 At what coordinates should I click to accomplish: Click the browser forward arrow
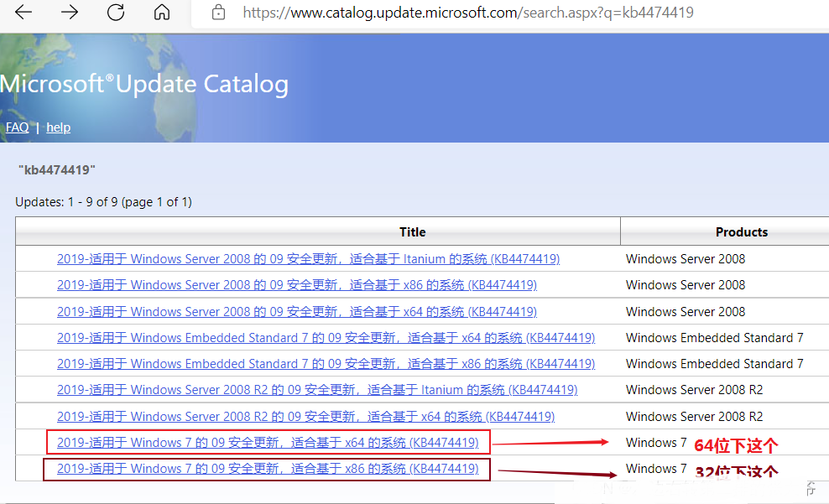[70, 13]
